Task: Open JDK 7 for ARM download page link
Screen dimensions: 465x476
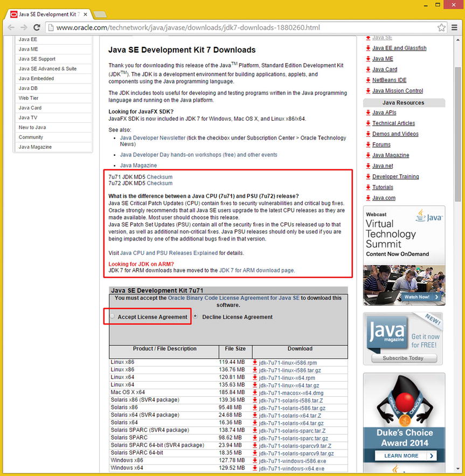Action: pyautogui.click(x=256, y=270)
